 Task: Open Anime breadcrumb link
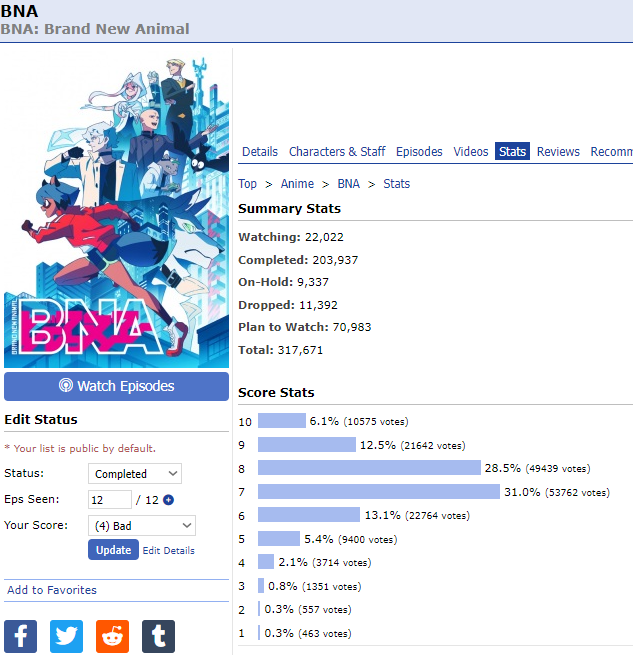click(x=297, y=184)
